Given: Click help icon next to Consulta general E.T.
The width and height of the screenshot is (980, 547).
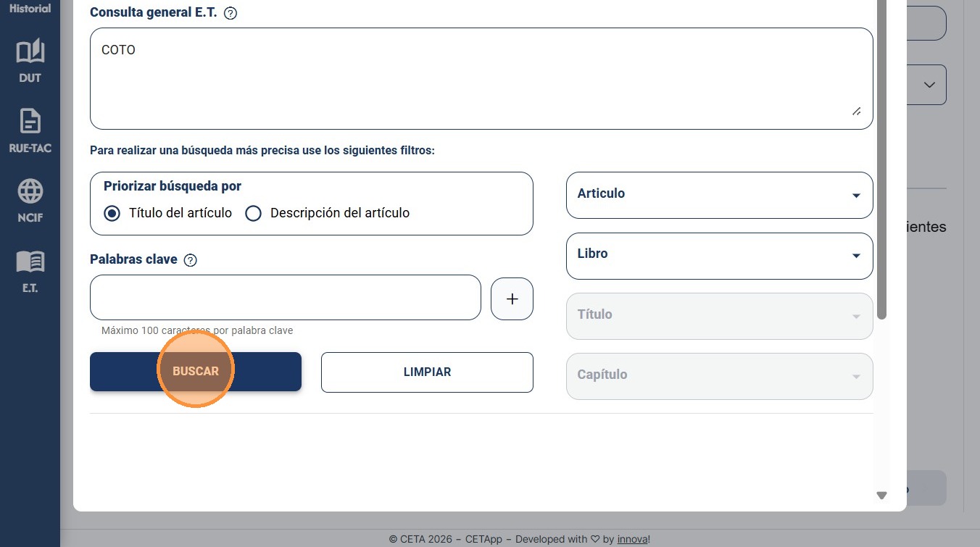Looking at the screenshot, I should tap(231, 13).
